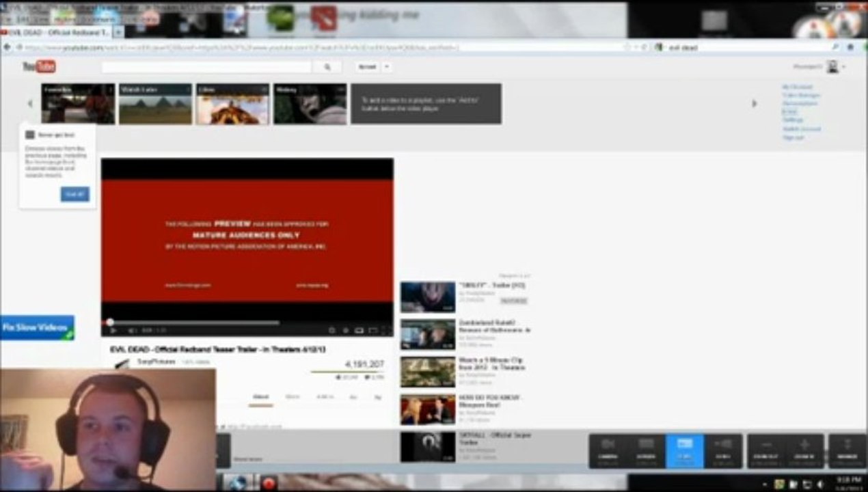Viewport: 868px width, 492px height.
Task: Click the Manager button in recorder toolbar
Action: [847, 451]
